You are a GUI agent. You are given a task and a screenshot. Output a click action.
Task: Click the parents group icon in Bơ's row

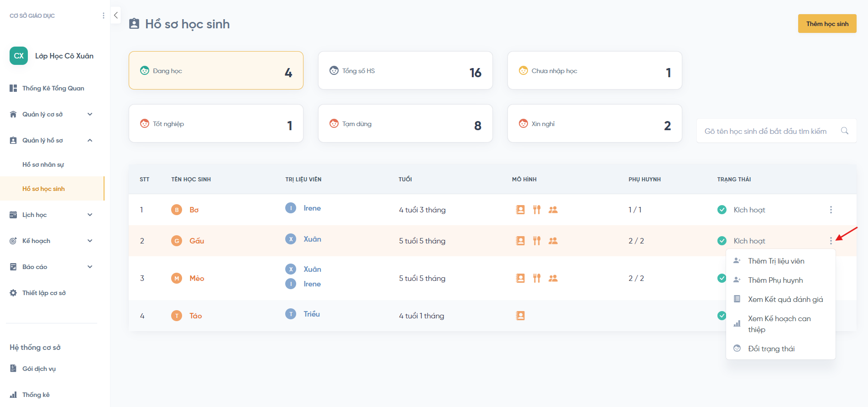pyautogui.click(x=553, y=210)
